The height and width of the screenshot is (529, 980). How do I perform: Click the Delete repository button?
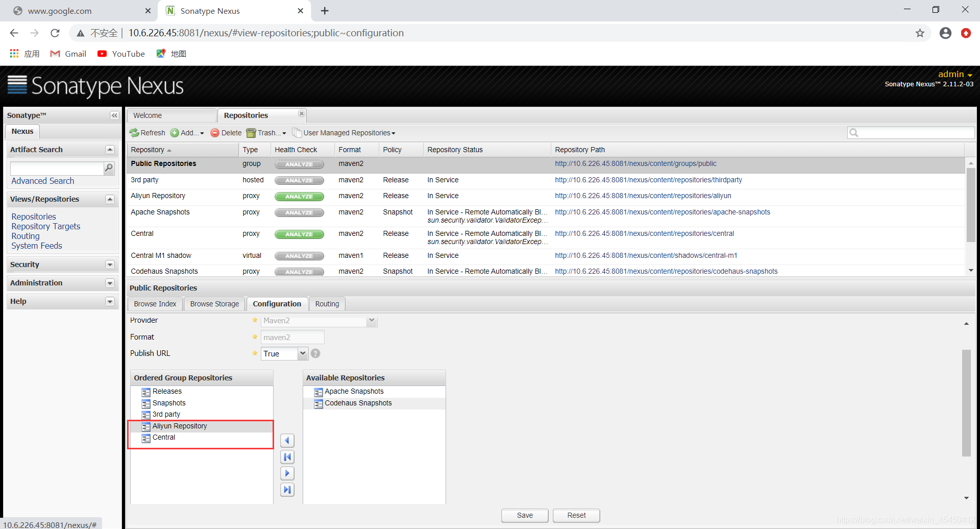pos(226,133)
